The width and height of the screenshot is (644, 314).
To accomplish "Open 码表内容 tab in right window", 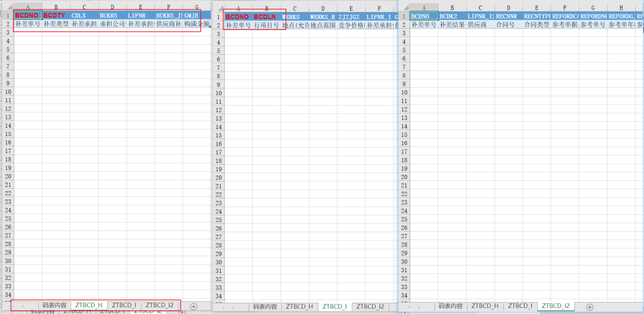I will click(451, 306).
